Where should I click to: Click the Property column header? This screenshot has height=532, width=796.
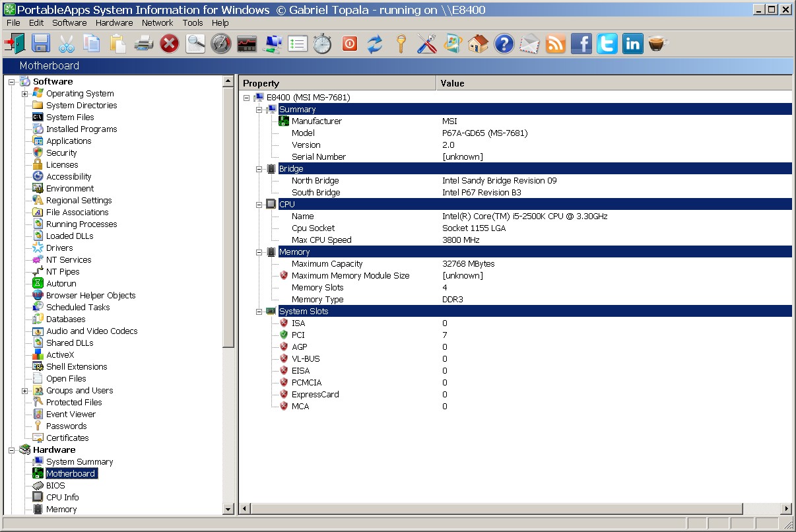click(337, 83)
